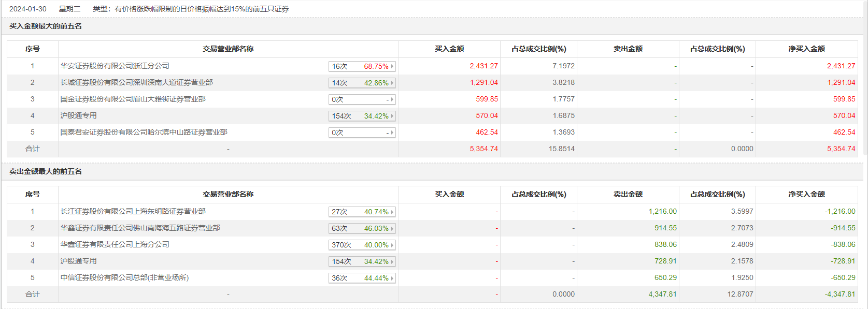Image resolution: width=868 pixels, height=309 pixels.
Task: Expand the 63次 46.03% stats box
Action: (362, 228)
